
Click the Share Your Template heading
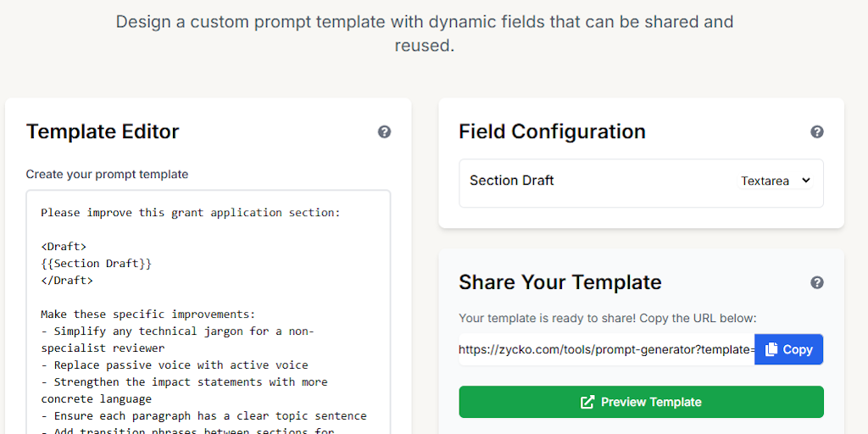pyautogui.click(x=559, y=282)
